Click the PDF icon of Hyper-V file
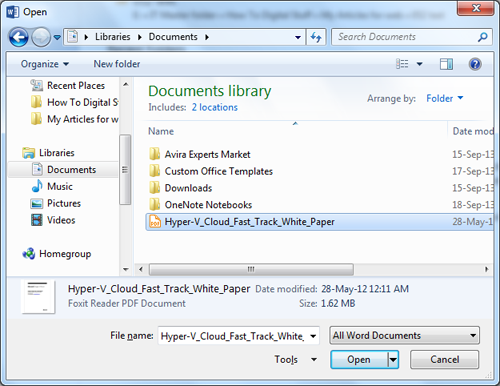Viewport: 500px width, 386px height. pos(155,221)
